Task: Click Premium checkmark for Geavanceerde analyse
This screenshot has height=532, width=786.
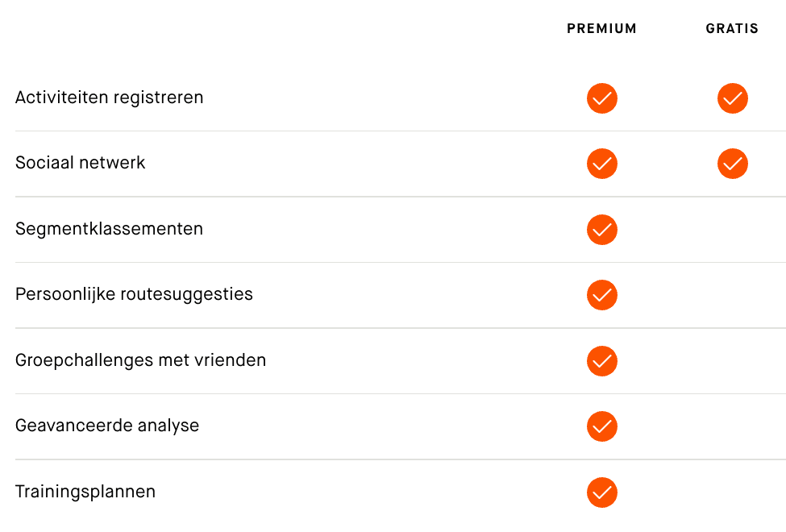Action: click(x=602, y=426)
